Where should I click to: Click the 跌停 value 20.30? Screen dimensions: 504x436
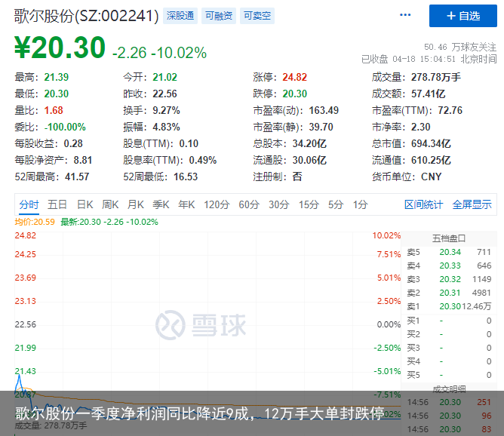tap(294, 94)
